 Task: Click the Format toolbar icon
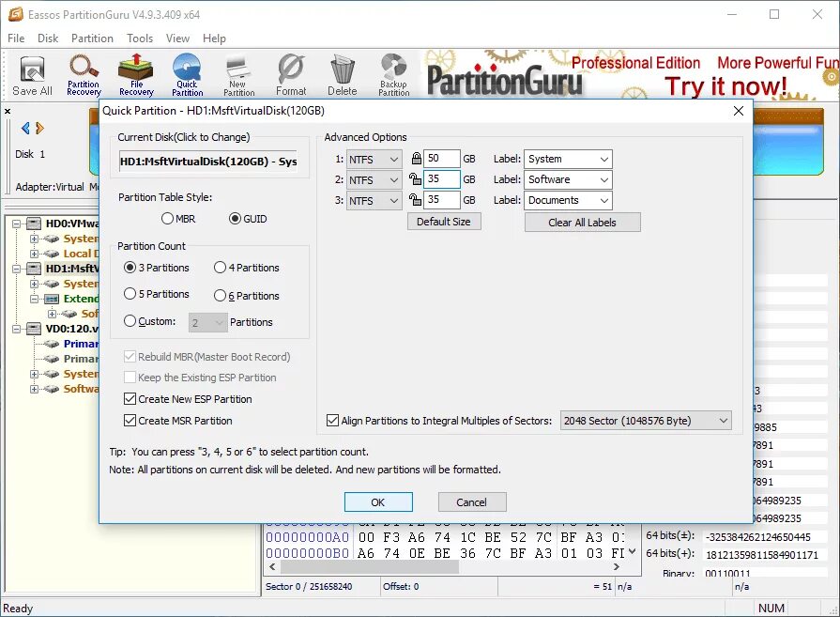tap(291, 75)
